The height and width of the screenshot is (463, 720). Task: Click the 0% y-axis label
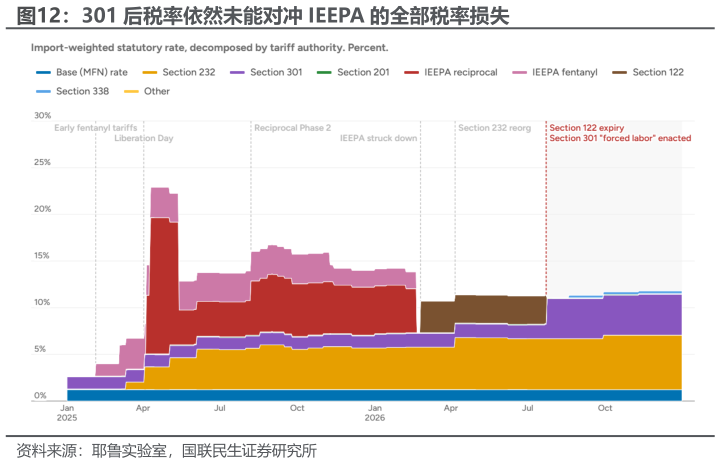tap(40, 395)
